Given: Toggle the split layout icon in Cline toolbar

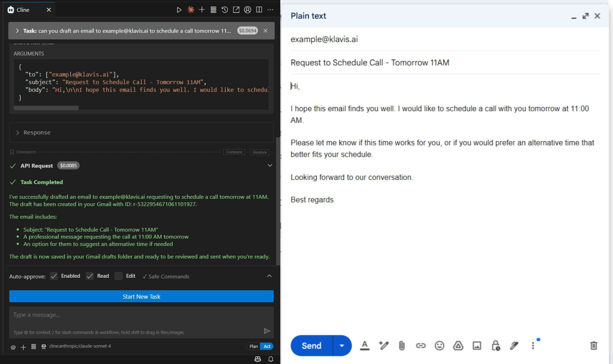Looking at the screenshot, I should coord(259,10).
